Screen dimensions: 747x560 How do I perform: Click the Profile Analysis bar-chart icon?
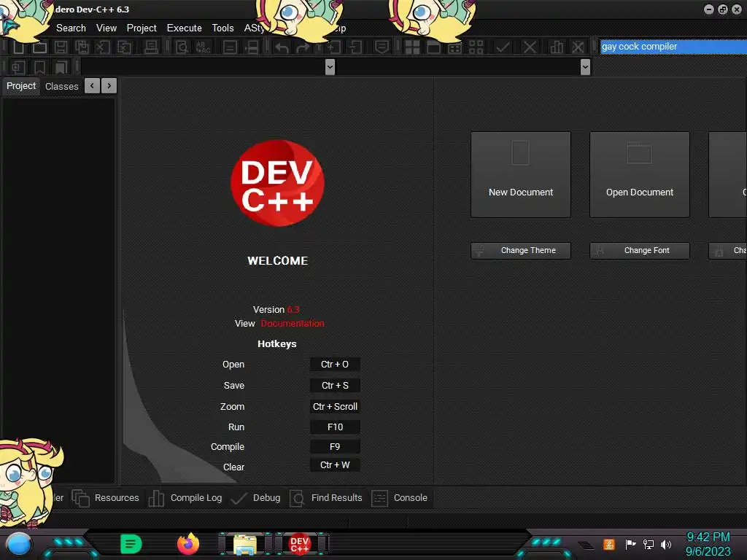point(557,47)
